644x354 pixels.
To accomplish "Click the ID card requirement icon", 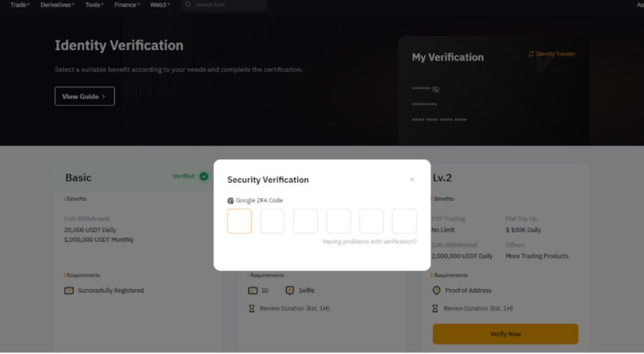I will click(253, 290).
